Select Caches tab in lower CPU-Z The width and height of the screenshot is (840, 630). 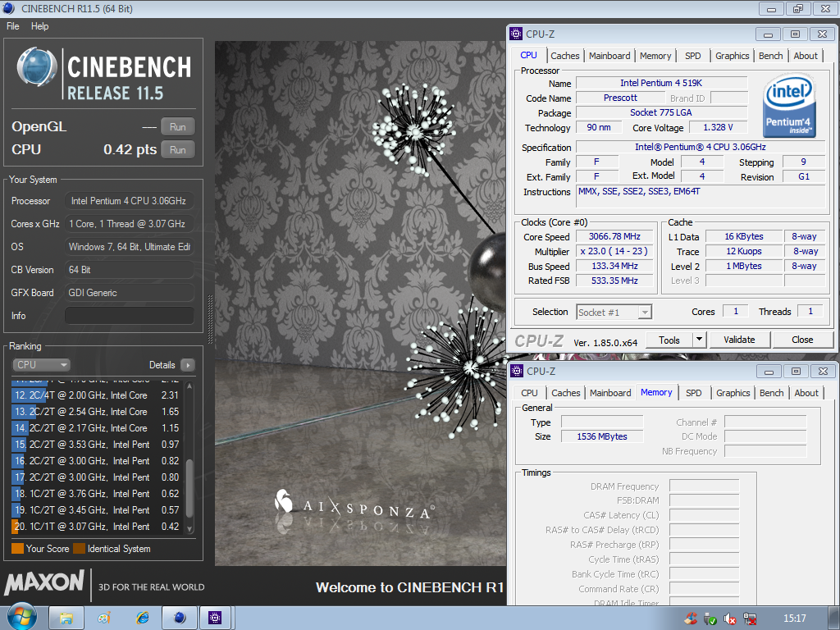(x=566, y=393)
